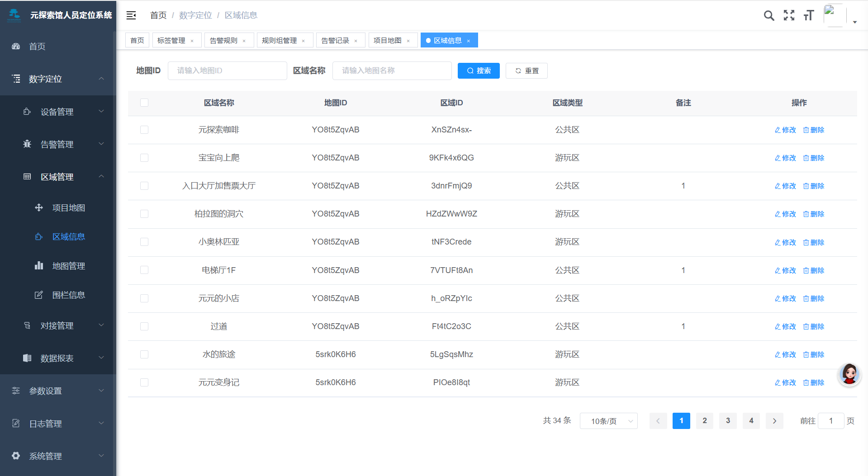
Task: Tick the checkbox for 过道 row
Action: pos(144,326)
